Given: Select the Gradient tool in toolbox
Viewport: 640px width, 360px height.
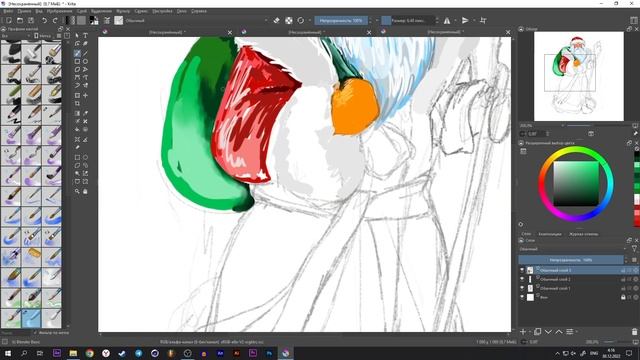Looking at the screenshot, I should (x=77, y=113).
